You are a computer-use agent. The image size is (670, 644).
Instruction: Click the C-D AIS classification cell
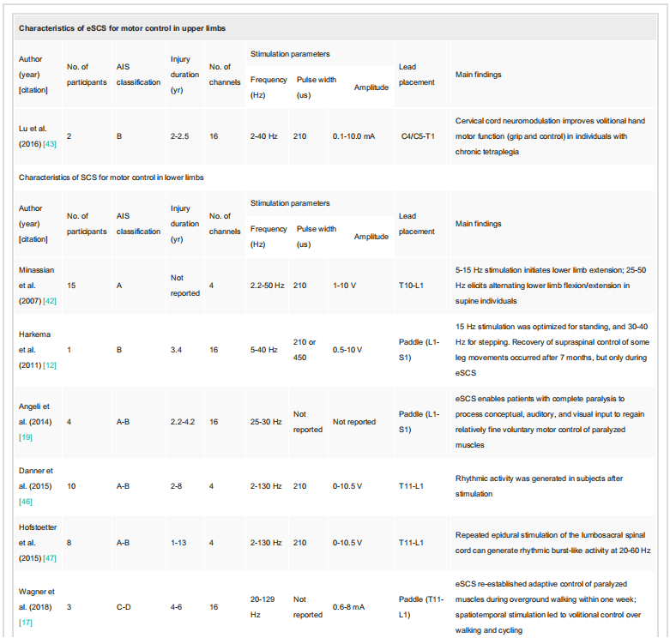125,606
